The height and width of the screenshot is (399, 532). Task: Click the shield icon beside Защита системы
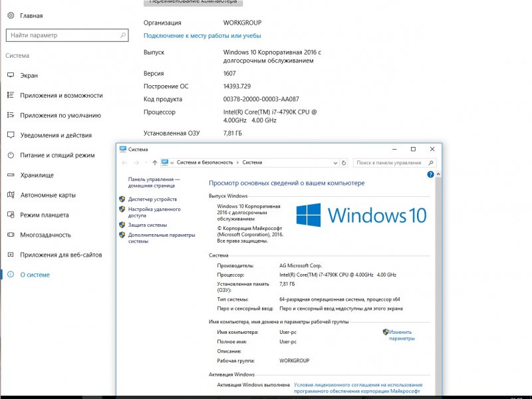tap(122, 225)
